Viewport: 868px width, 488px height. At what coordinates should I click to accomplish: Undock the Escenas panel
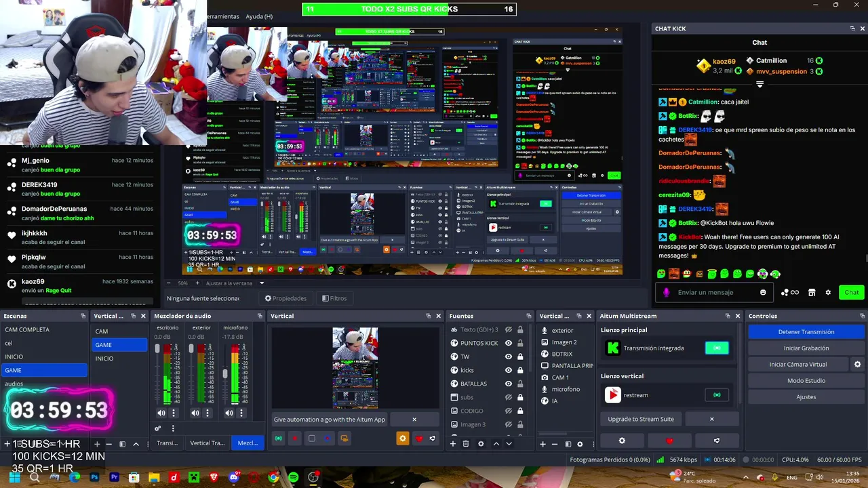pos(83,316)
